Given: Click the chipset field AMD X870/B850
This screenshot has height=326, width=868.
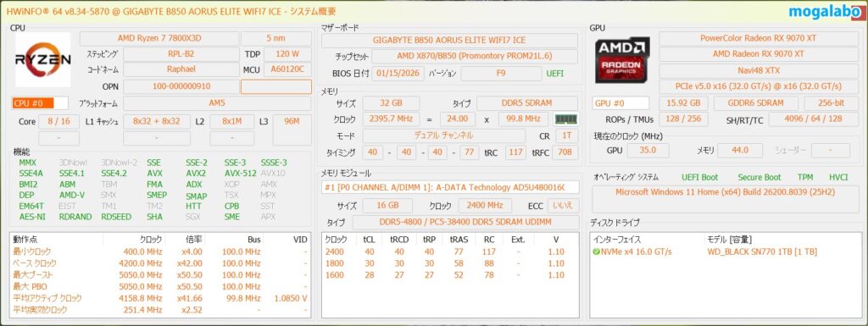Looking at the screenshot, I should pos(475,57).
